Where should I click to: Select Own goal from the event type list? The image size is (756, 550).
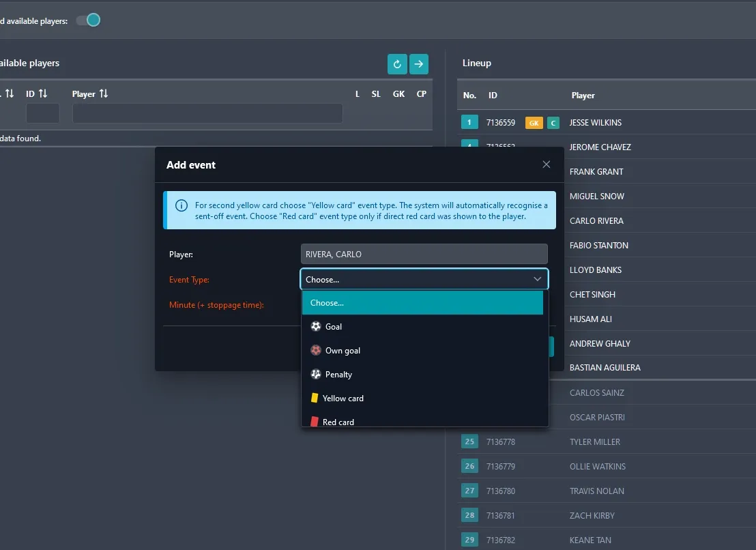pos(342,351)
